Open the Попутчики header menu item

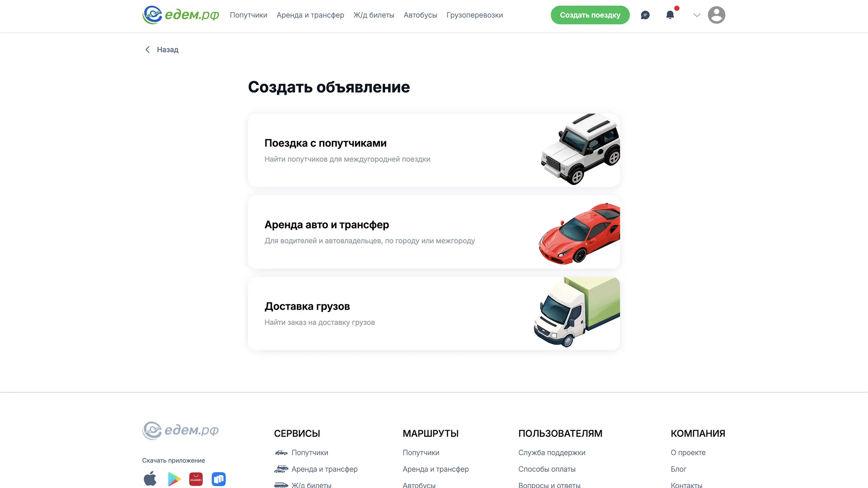coord(248,15)
